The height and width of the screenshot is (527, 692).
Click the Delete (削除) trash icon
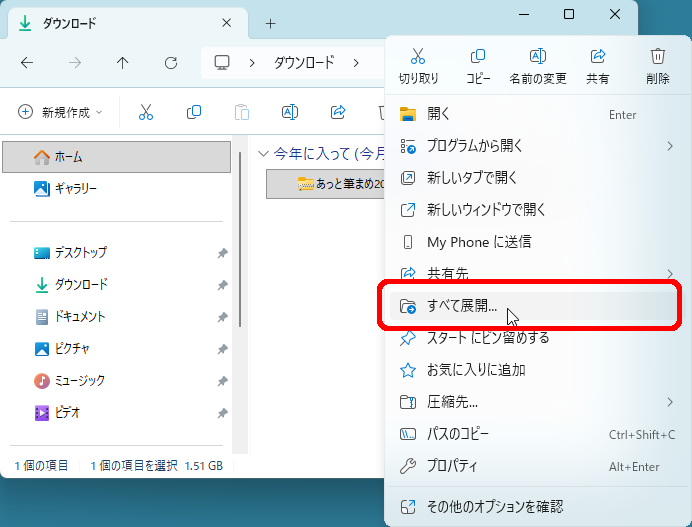[657, 57]
